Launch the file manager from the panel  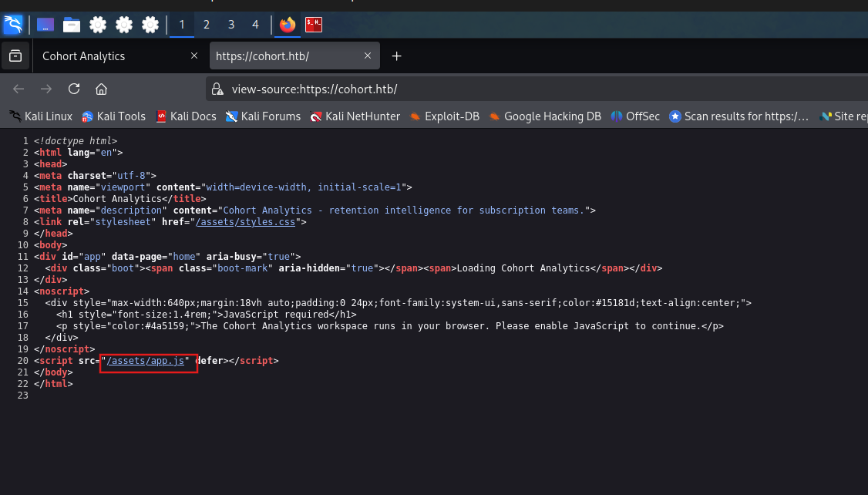coord(72,25)
